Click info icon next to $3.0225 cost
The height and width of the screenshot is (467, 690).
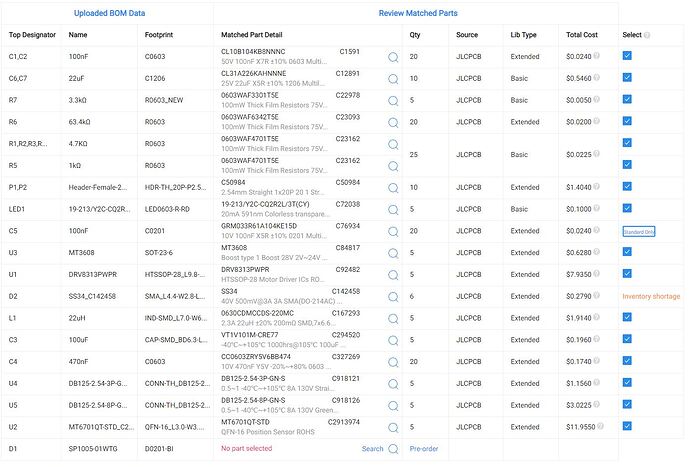click(596, 404)
